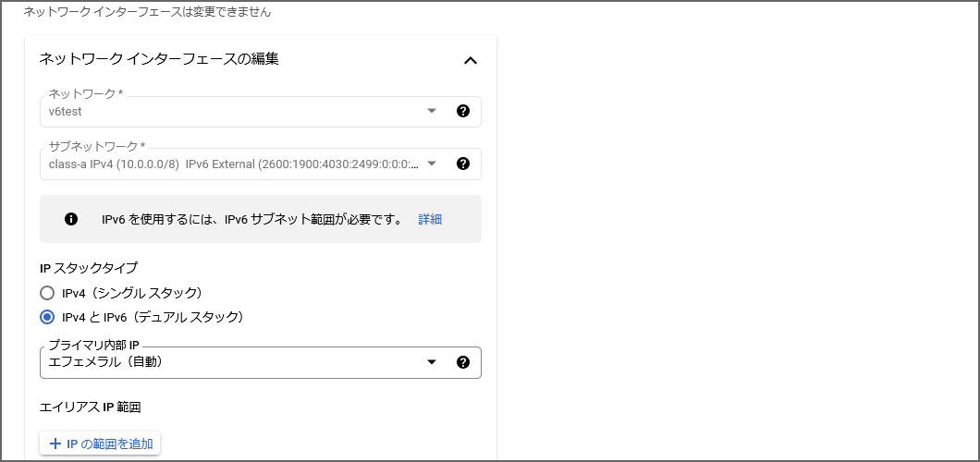Open the 詳細 link in IPv6 notice
This screenshot has height=462, width=980.
point(430,219)
